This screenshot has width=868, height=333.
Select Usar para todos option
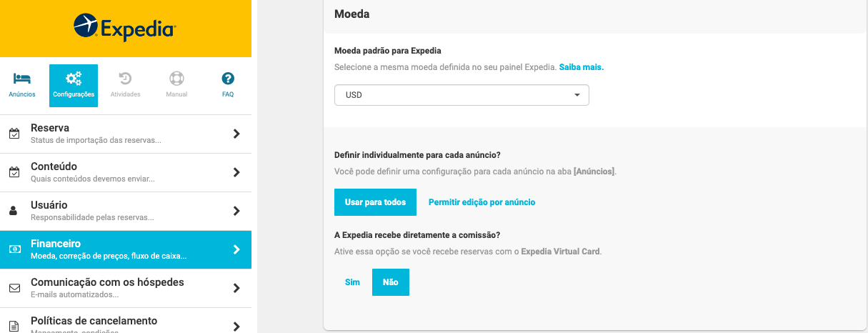(375, 202)
